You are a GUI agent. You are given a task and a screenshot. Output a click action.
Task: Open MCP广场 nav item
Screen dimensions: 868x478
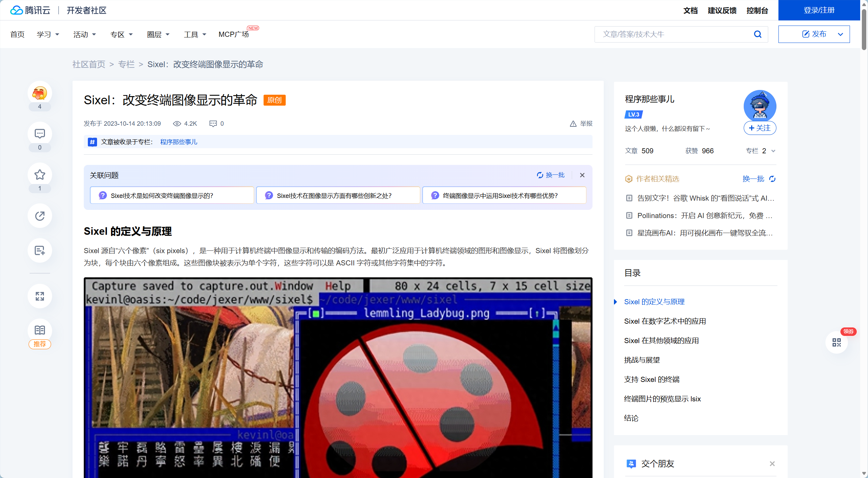pos(234,34)
